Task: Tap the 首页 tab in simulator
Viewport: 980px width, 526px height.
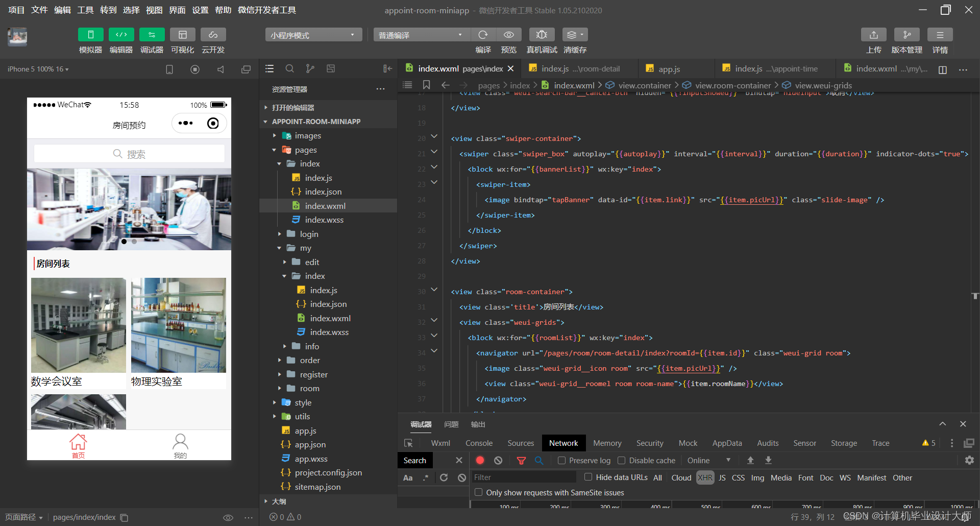Action: (78, 446)
